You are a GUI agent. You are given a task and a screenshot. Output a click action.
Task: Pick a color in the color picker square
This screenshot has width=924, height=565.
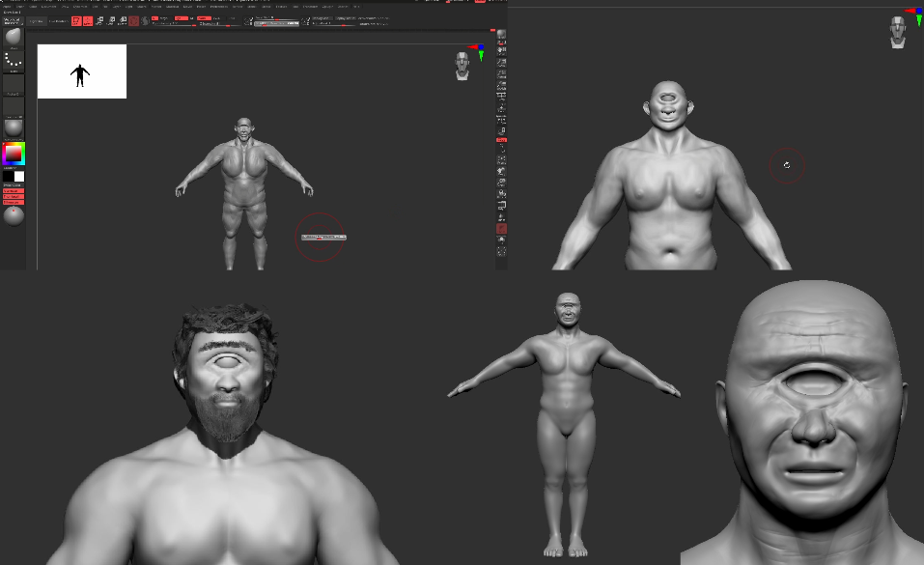pyautogui.click(x=14, y=155)
